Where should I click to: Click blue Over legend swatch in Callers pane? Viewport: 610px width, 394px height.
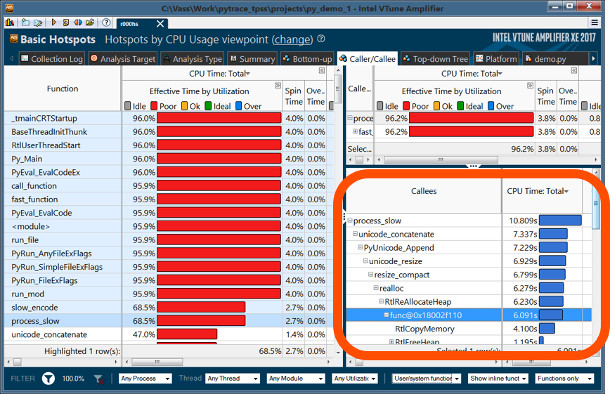491,106
